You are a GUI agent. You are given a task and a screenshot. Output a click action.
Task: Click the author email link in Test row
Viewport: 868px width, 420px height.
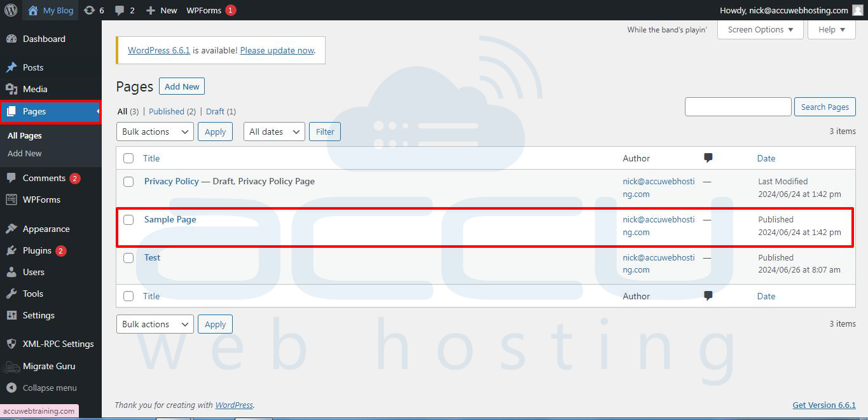click(x=659, y=264)
